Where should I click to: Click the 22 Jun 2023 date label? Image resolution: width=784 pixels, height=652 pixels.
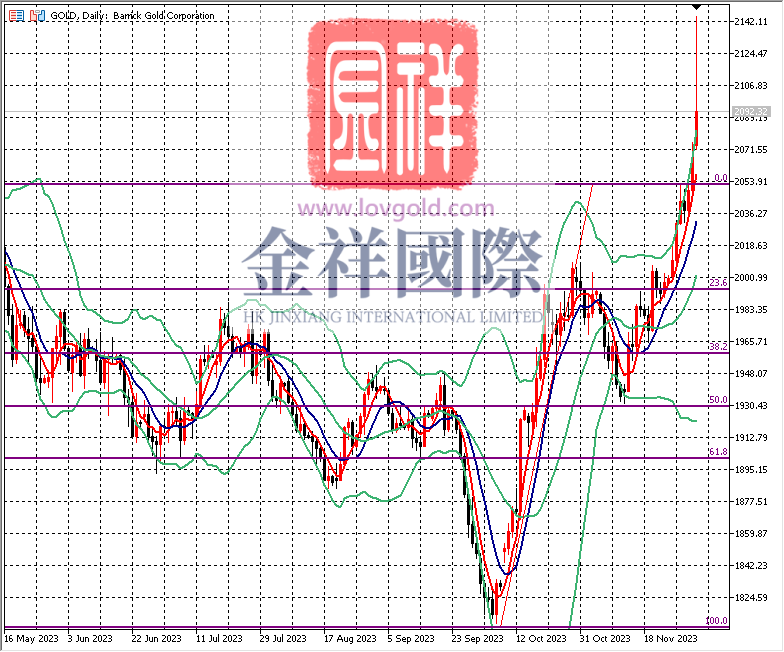pyautogui.click(x=156, y=638)
